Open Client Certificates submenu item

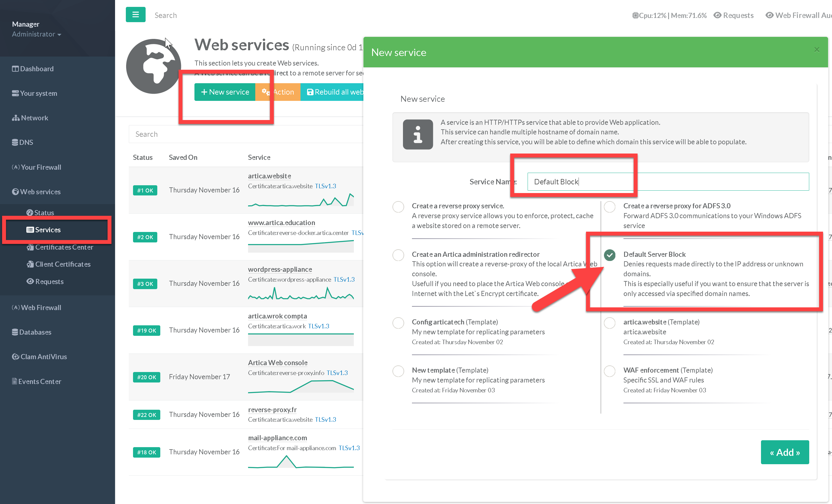click(63, 264)
